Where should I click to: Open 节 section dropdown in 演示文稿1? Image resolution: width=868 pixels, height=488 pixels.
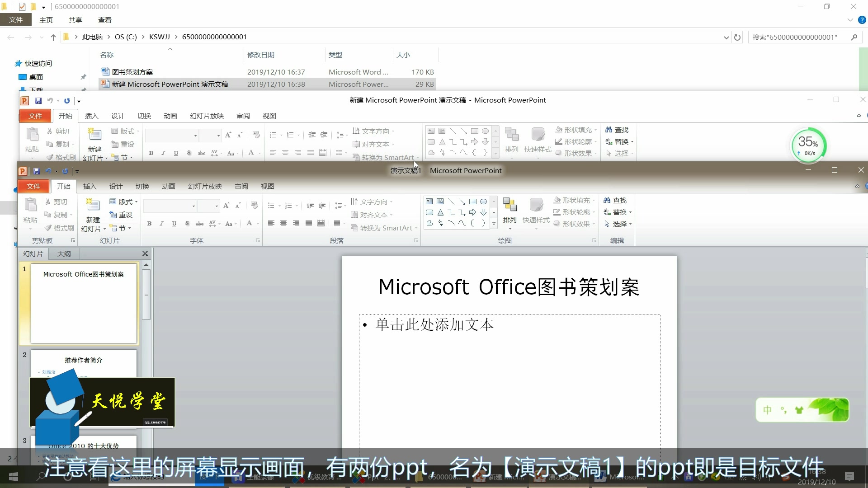pos(120,228)
